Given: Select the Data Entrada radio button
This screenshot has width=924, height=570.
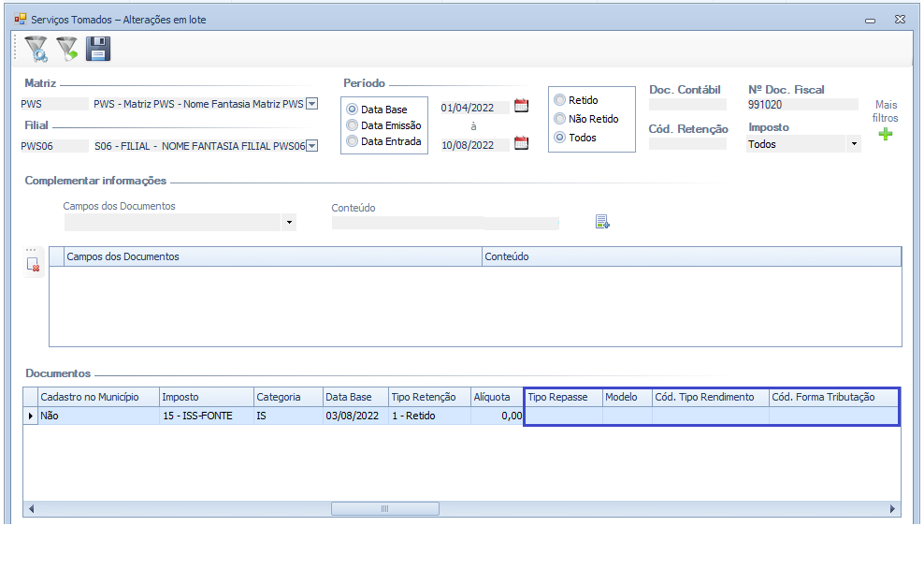Looking at the screenshot, I should (x=353, y=141).
